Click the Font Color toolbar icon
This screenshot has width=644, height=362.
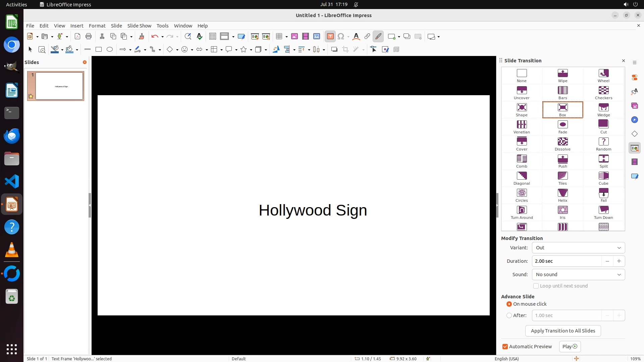tap(356, 37)
